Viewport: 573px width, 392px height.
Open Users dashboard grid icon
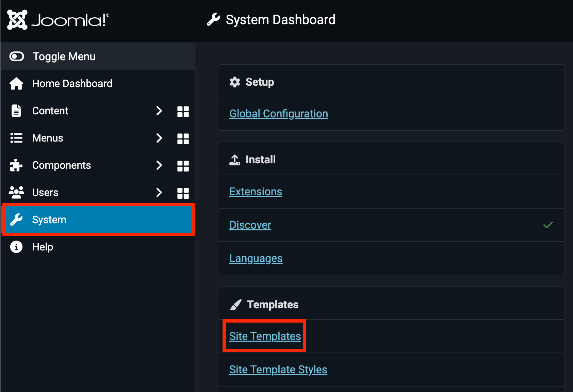pos(183,193)
